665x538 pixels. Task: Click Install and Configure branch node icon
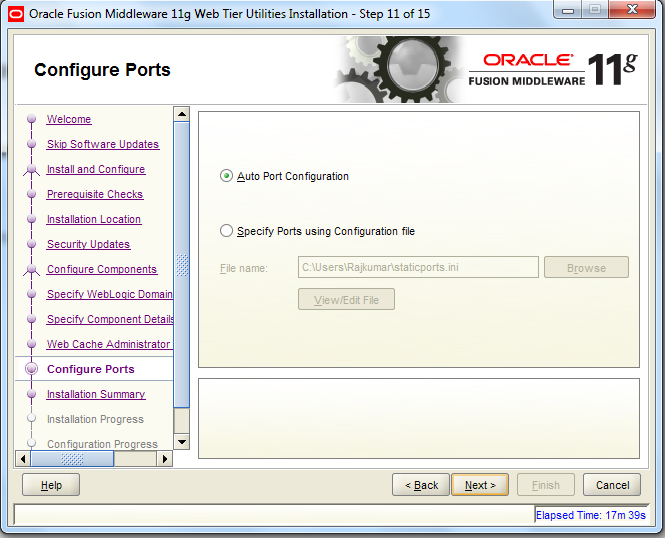pyautogui.click(x=31, y=170)
